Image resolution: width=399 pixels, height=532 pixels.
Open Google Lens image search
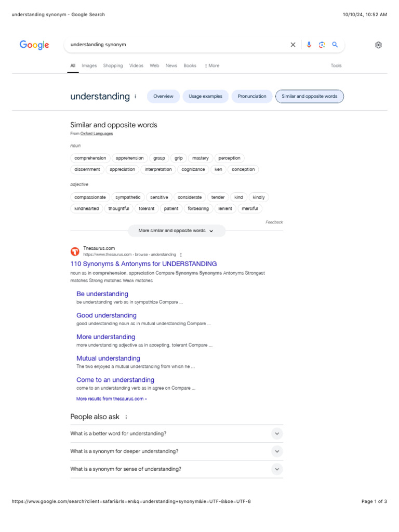(322, 45)
